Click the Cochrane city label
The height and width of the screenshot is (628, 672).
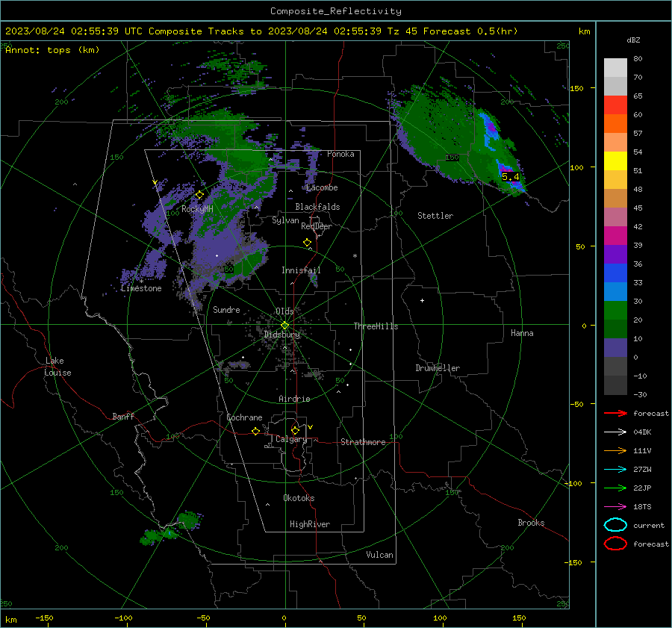pyautogui.click(x=244, y=417)
